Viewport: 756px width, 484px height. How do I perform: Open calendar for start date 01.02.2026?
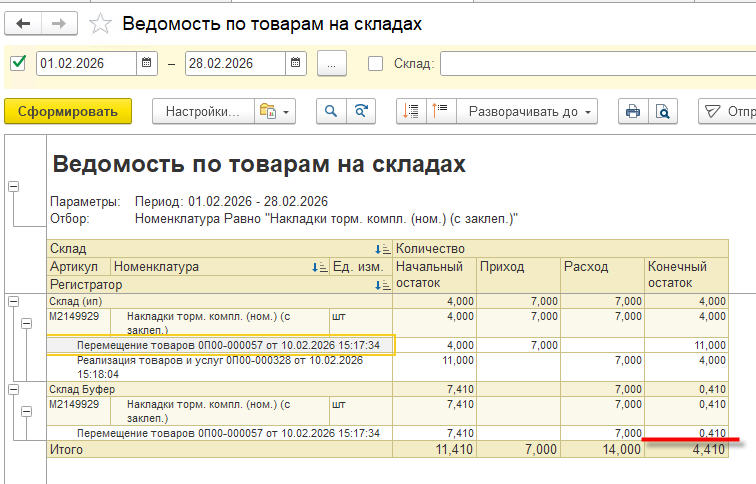click(148, 63)
